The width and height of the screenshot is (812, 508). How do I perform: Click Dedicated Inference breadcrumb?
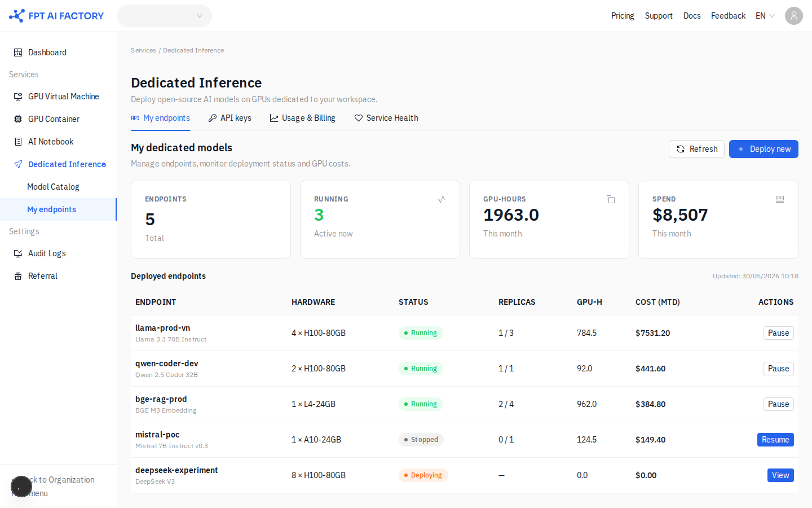193,50
